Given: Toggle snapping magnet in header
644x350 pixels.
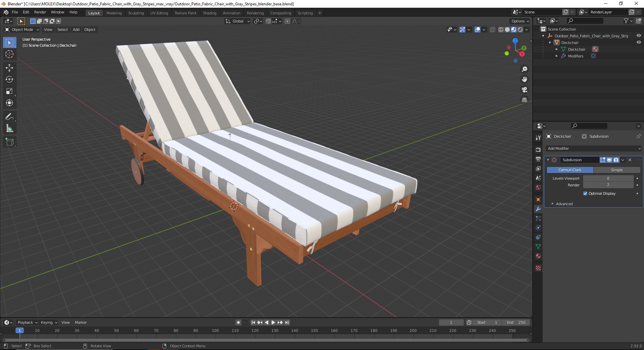Looking at the screenshot, I should pos(268,21).
